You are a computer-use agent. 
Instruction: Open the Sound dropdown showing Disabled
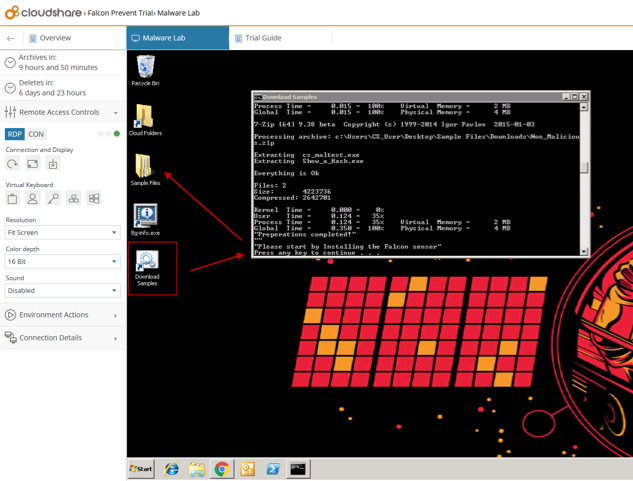[x=62, y=291]
